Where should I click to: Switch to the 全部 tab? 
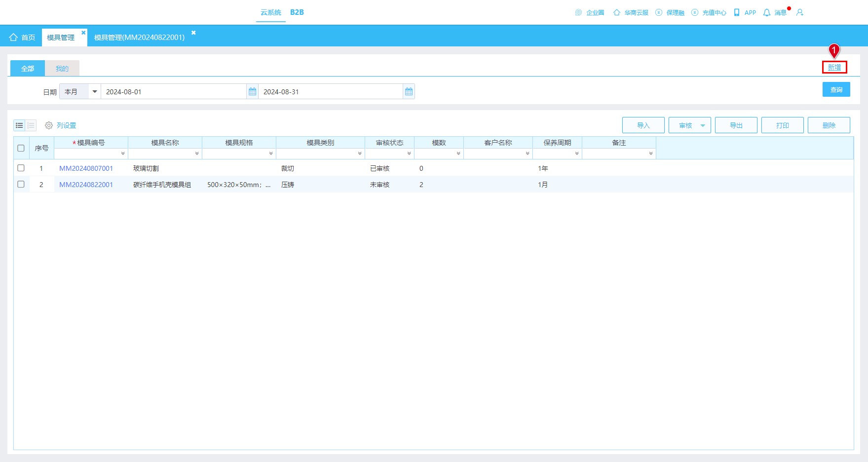28,69
